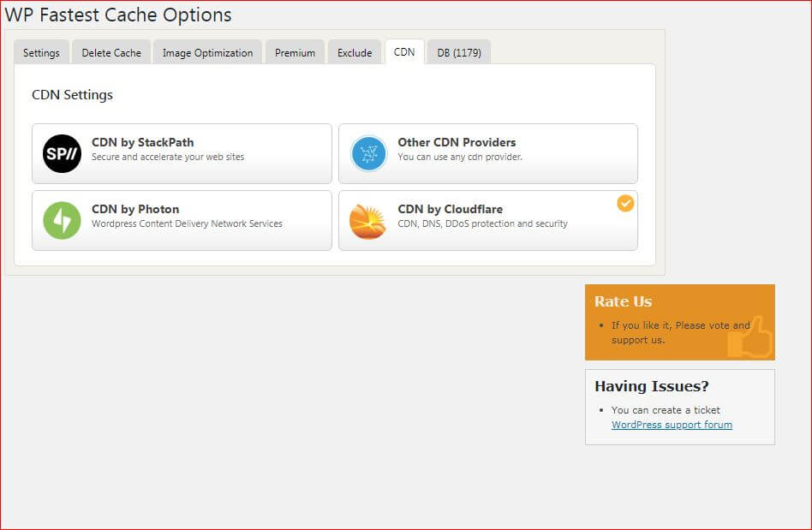Click the CDN by StackPath title
The height and width of the screenshot is (530, 812).
pos(143,142)
